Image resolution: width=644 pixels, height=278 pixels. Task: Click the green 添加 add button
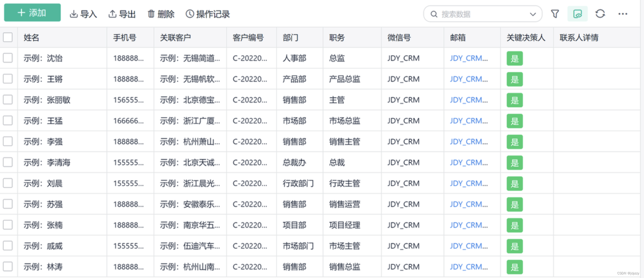[32, 13]
